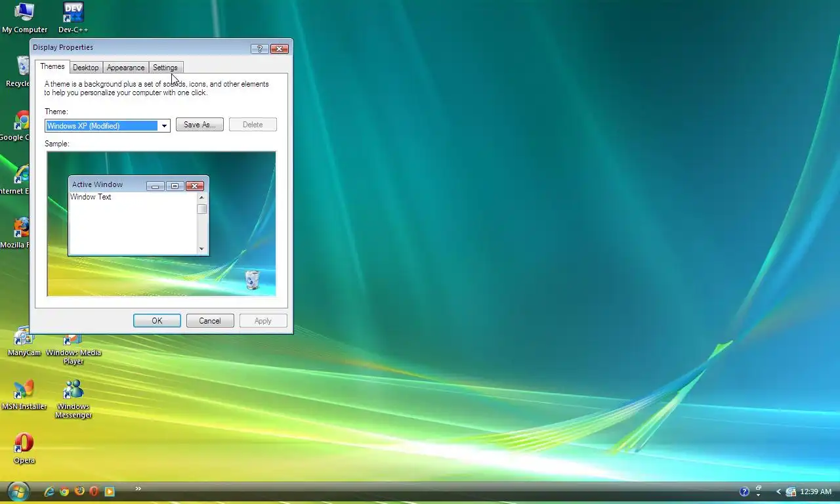The height and width of the screenshot is (504, 840).
Task: Click the blue help icon in taskbar
Action: pyautogui.click(x=744, y=492)
